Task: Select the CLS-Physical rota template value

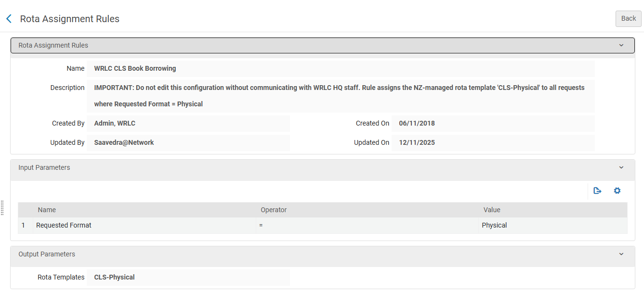Action: pos(114,277)
